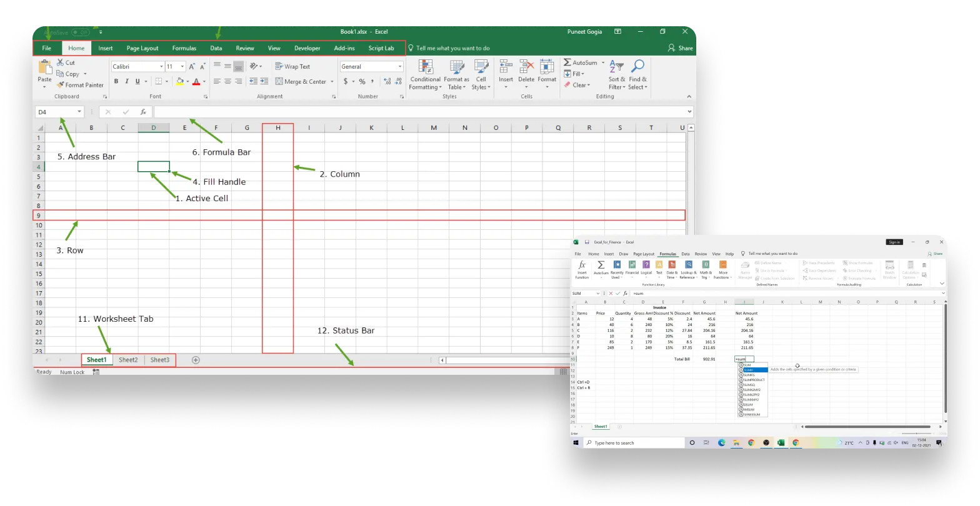Click the Percent Style icon
980x506 pixels.
tap(362, 82)
